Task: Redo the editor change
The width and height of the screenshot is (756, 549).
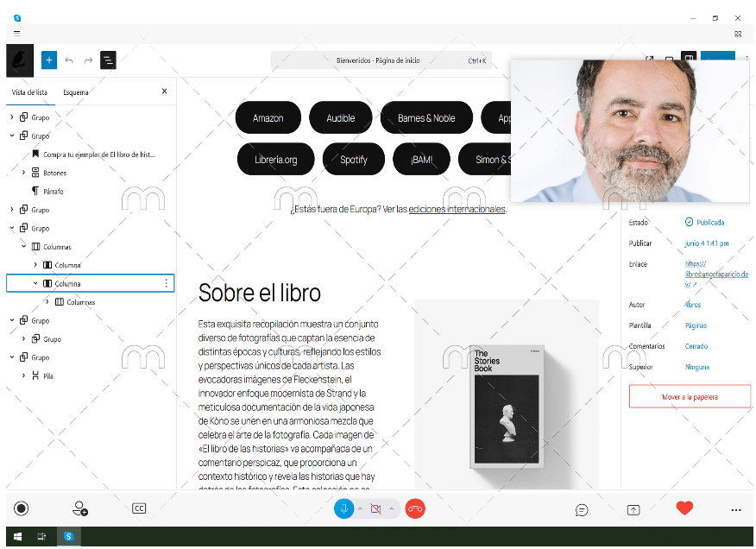Action: pos(88,60)
